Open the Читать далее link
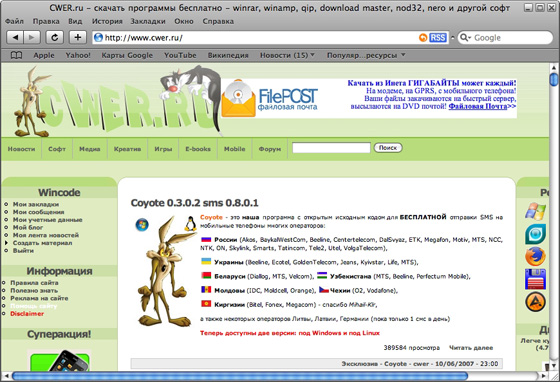Image resolution: width=560 pixels, height=382 pixels. click(x=471, y=348)
